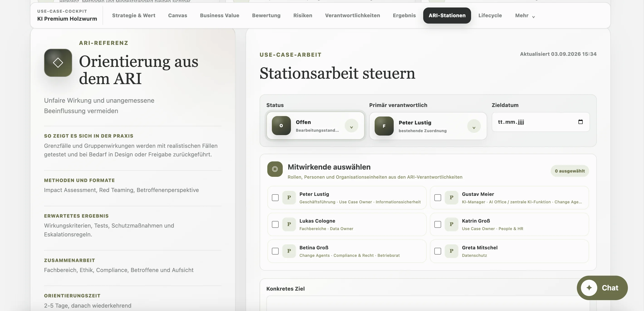This screenshot has width=644, height=311.
Task: Open the Status dropdown showing Offen
Action: click(x=315, y=126)
